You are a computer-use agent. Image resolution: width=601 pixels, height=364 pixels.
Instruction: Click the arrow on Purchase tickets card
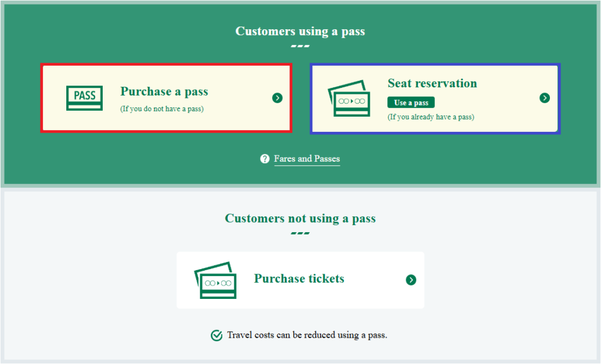tap(411, 280)
